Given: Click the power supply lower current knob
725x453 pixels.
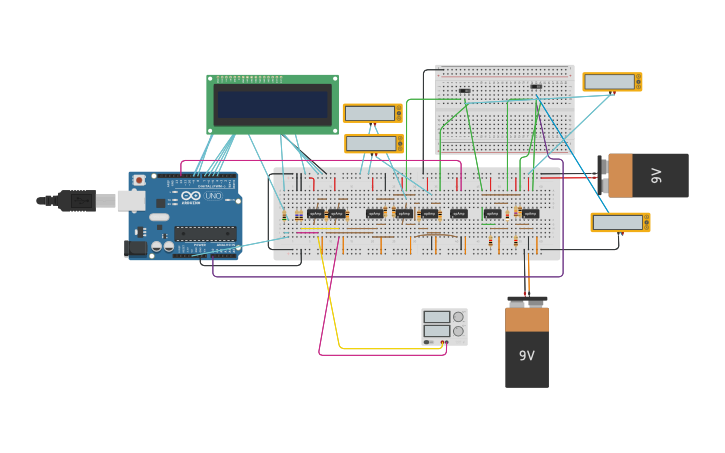Looking at the screenshot, I should (458, 331).
